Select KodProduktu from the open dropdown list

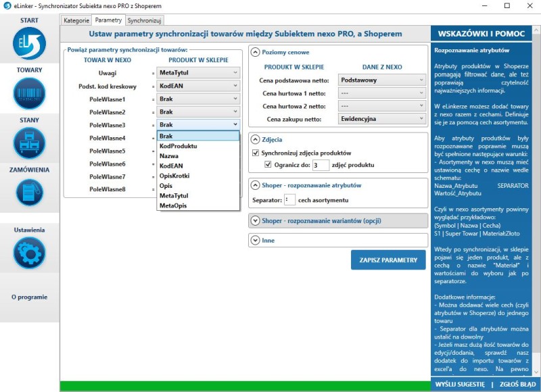(x=178, y=146)
